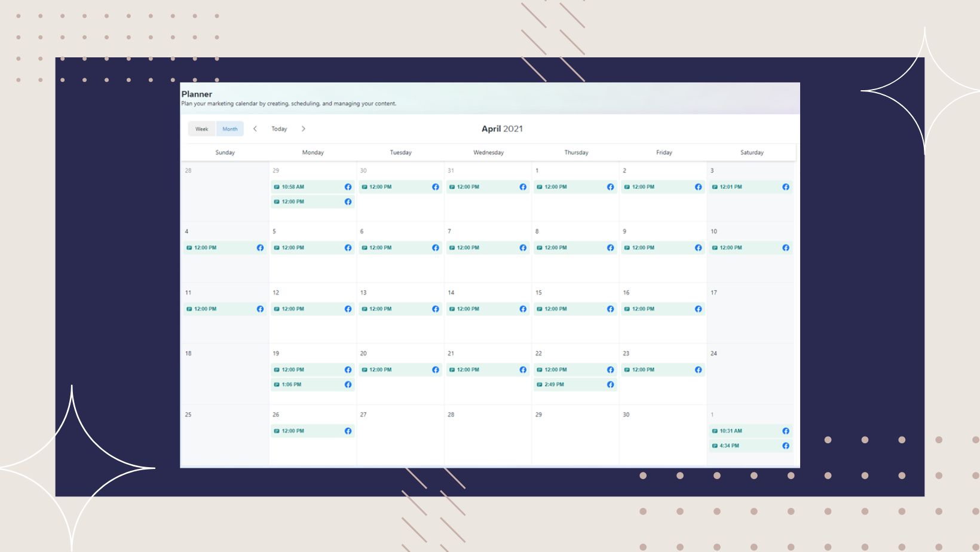Click the "Monday" column header
This screenshot has height=552, width=980.
313,152
